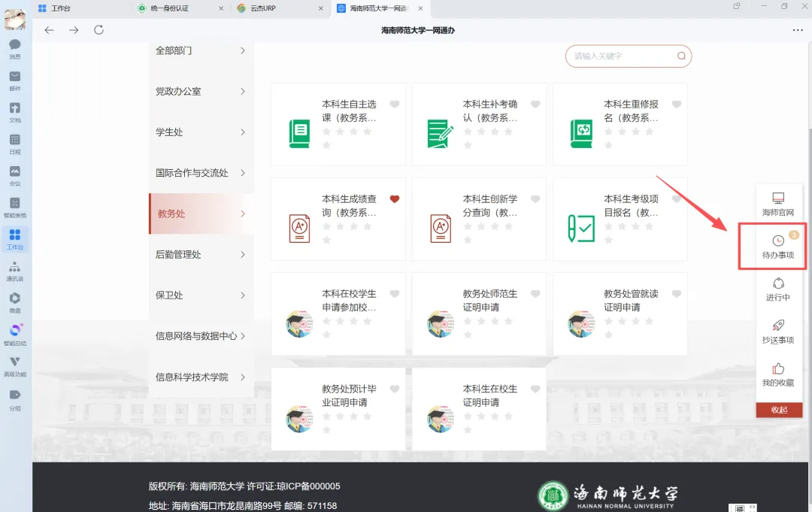Click the first star on 本科生补考确认

click(x=468, y=132)
